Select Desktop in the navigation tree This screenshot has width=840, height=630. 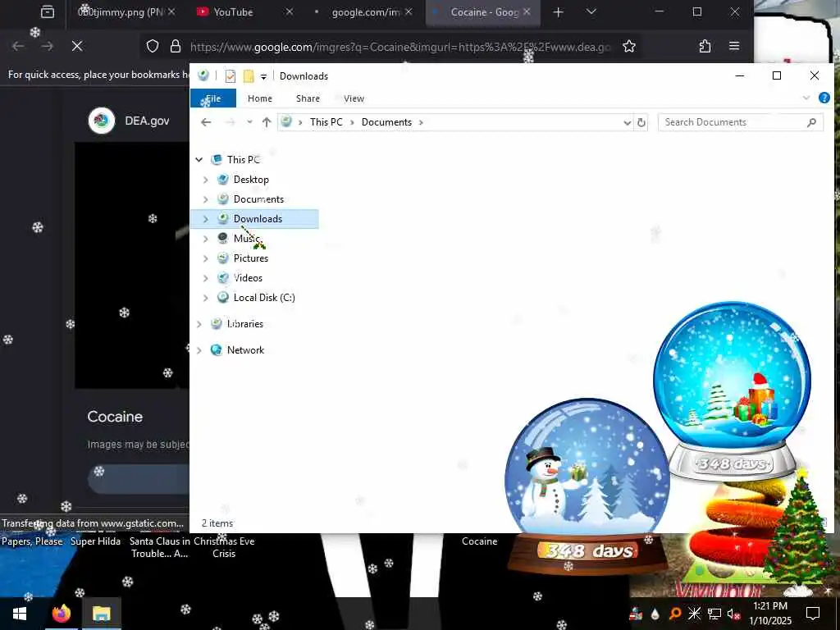pyautogui.click(x=251, y=180)
